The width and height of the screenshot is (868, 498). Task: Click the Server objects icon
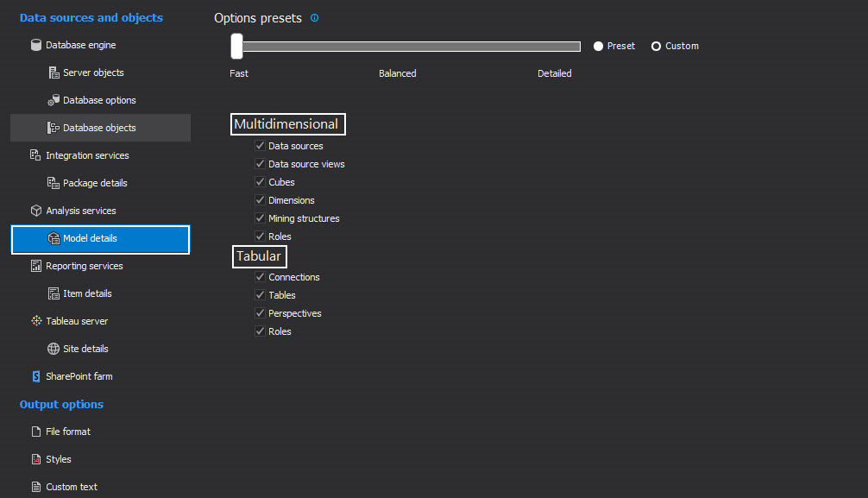(x=53, y=72)
